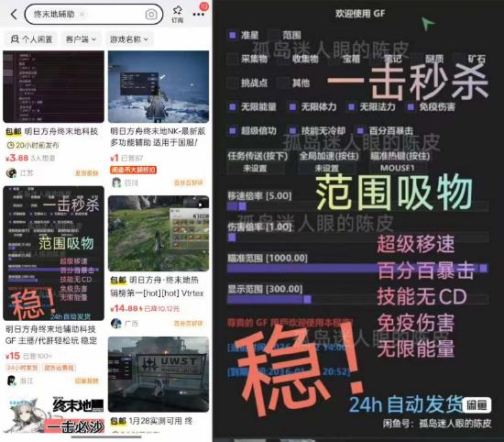Screen dimensions: 504x442
Task: Toggle the 免疫伤害 checkbox
Action: pyautogui.click(x=411, y=106)
